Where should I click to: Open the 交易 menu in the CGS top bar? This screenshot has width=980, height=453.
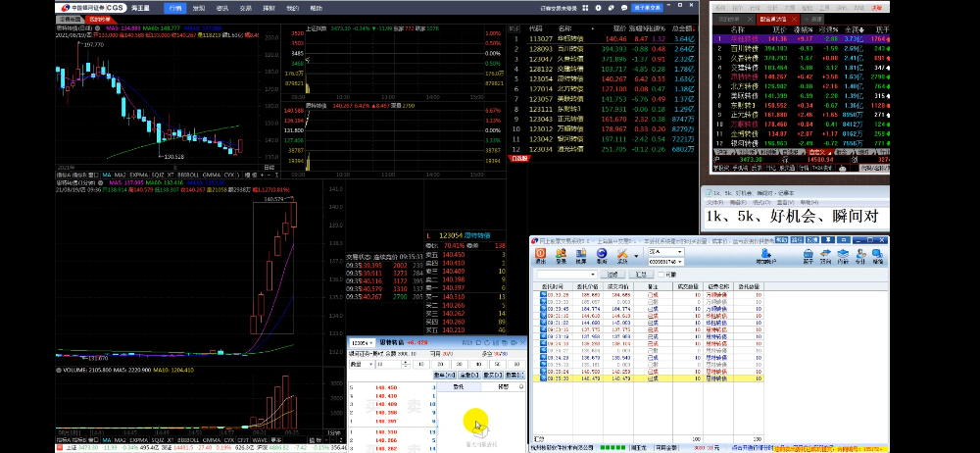pos(246,8)
